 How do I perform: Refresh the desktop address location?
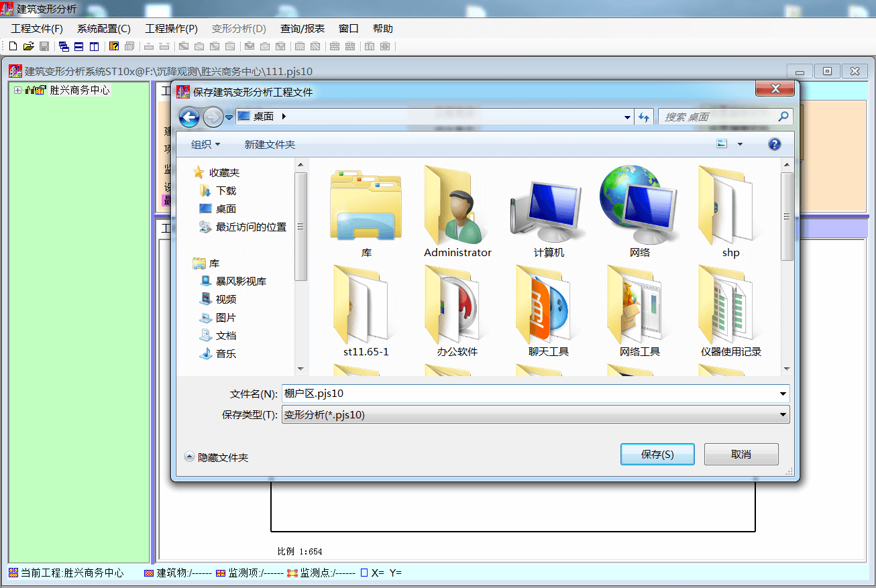pos(644,117)
